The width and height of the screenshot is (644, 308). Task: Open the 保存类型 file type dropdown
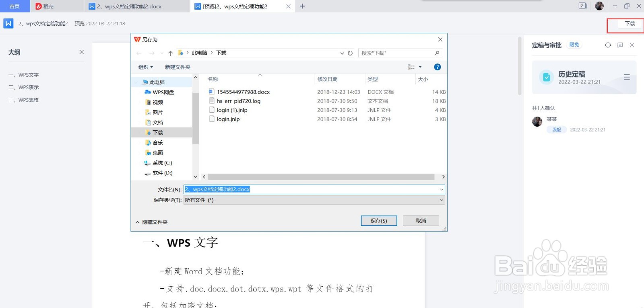coord(314,200)
